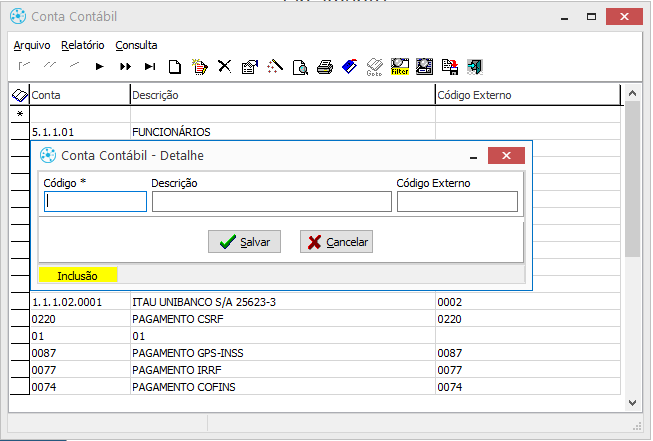Image resolution: width=653 pixels, height=441 pixels.
Task: Click the blue book icon
Action: pyautogui.click(x=350, y=66)
